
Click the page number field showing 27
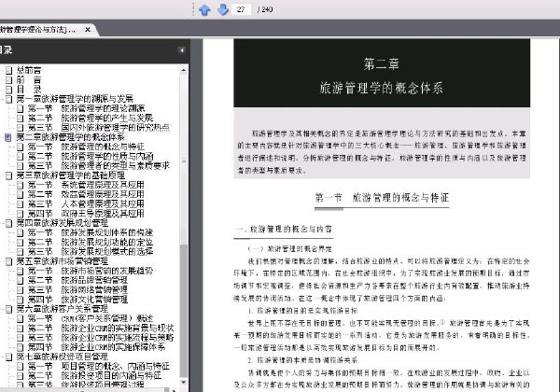click(241, 9)
